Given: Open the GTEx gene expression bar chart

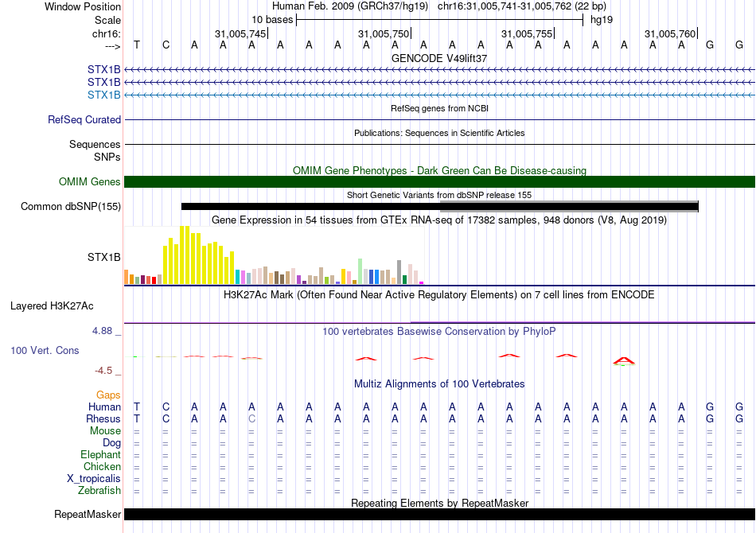Looking at the screenshot, I should [x=275, y=256].
